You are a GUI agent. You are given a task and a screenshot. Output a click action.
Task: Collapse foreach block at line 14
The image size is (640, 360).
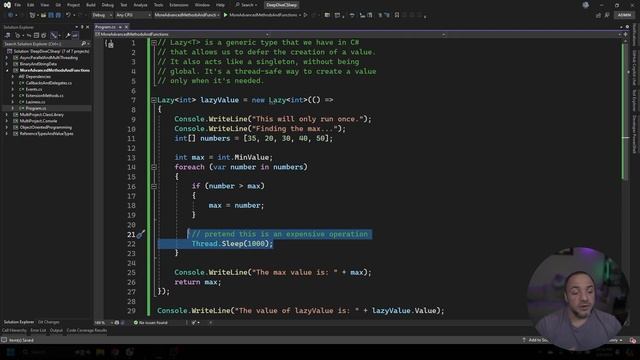pyautogui.click(x=154, y=167)
